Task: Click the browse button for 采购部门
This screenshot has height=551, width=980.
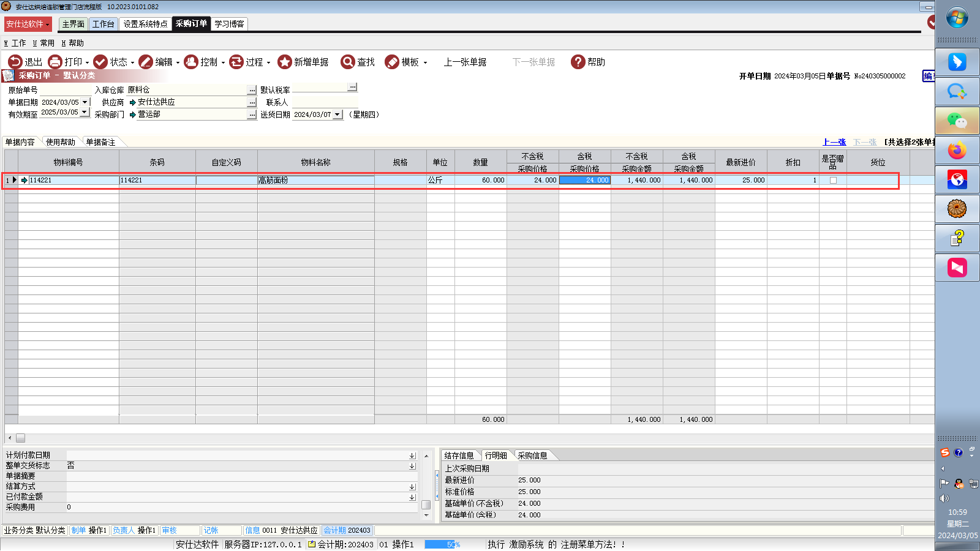Action: pos(252,114)
